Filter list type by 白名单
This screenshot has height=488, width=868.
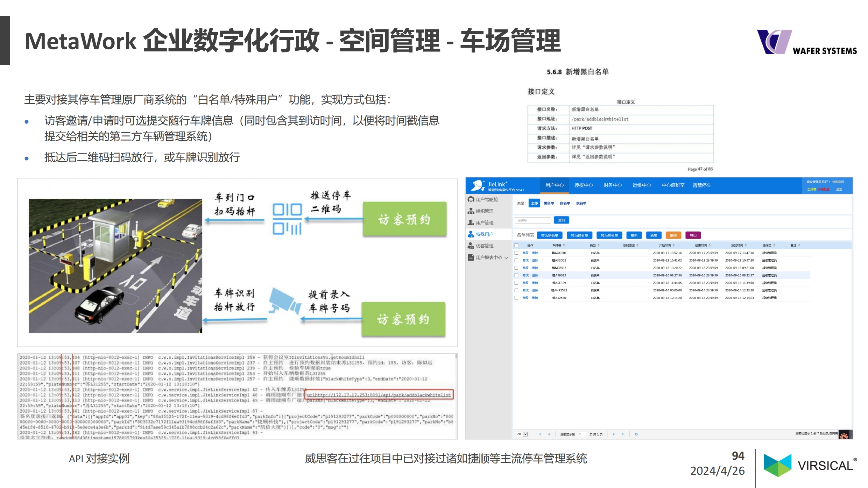(565, 203)
